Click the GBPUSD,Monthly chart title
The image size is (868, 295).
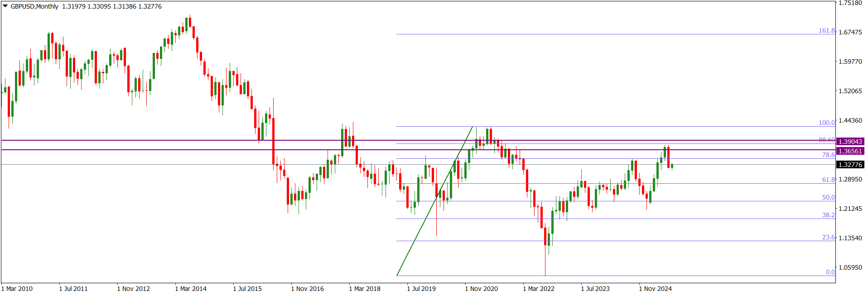(x=34, y=6)
